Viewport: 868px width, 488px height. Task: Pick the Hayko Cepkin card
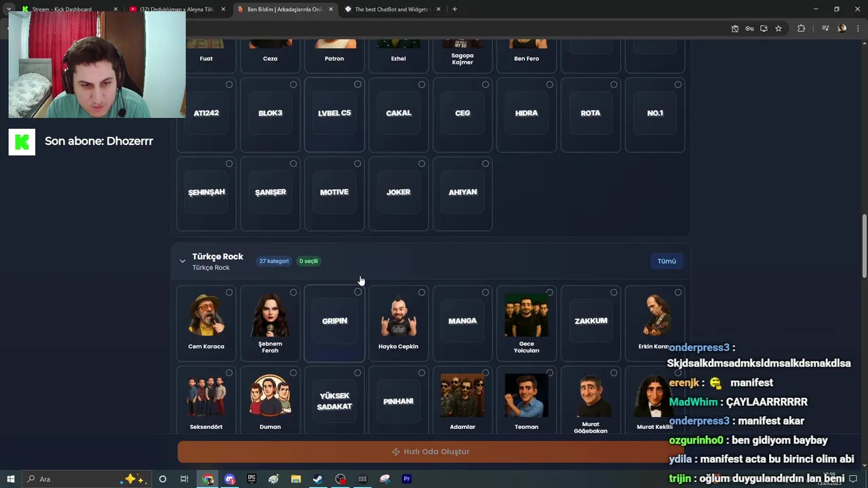(398, 323)
